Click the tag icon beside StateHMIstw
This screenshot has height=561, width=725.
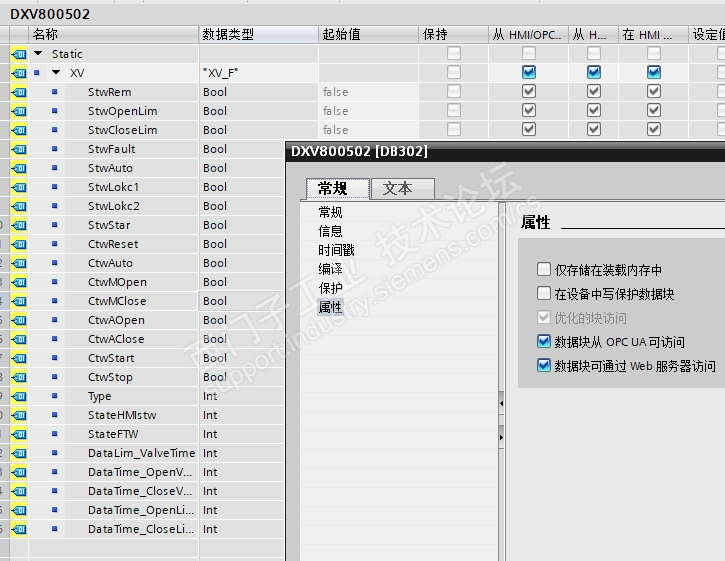point(19,415)
